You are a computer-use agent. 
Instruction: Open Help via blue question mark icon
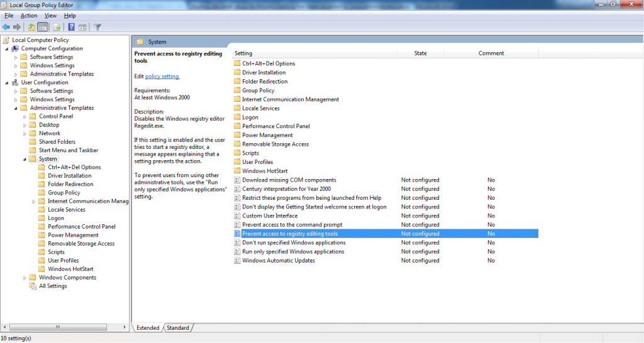[72, 27]
